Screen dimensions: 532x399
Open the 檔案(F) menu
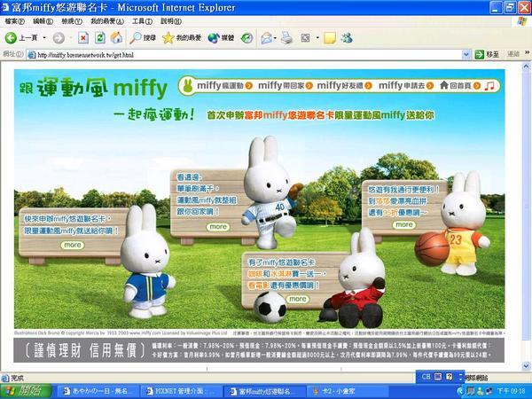[14, 21]
